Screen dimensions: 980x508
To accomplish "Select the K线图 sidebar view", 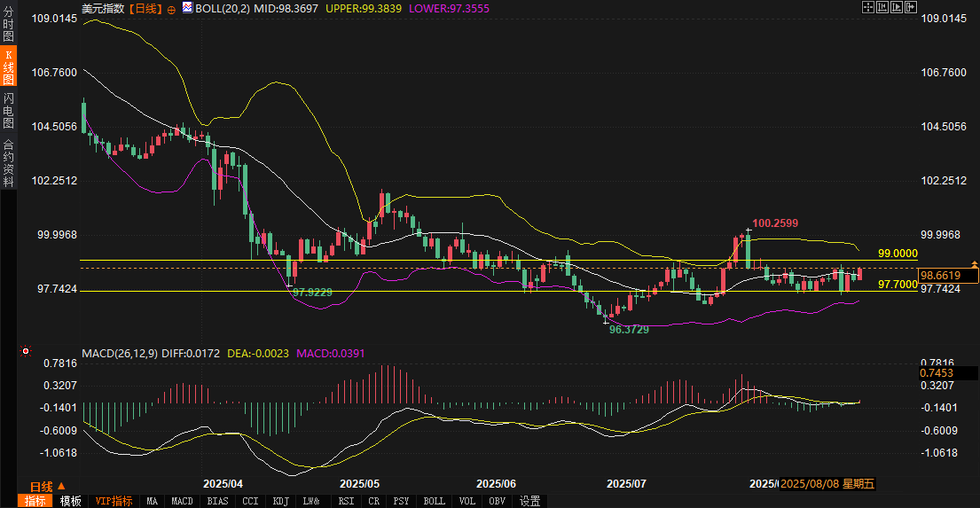I will click(8, 66).
